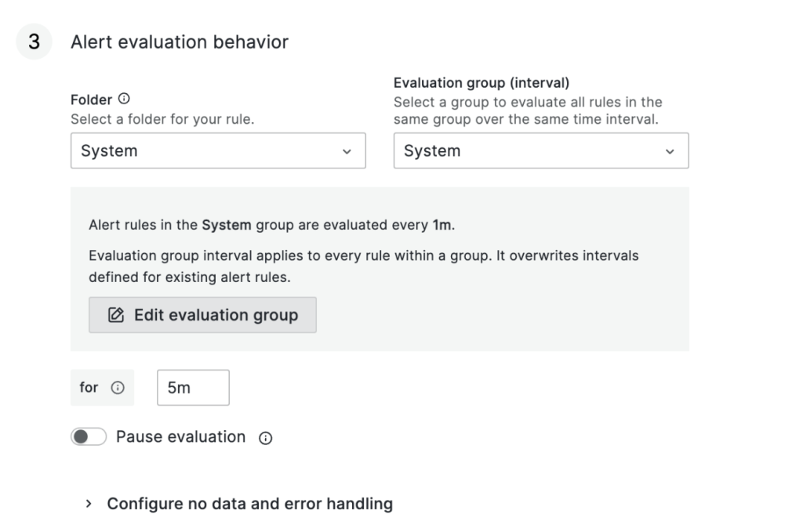Click the pencil icon on Edit evaluation group

click(116, 315)
